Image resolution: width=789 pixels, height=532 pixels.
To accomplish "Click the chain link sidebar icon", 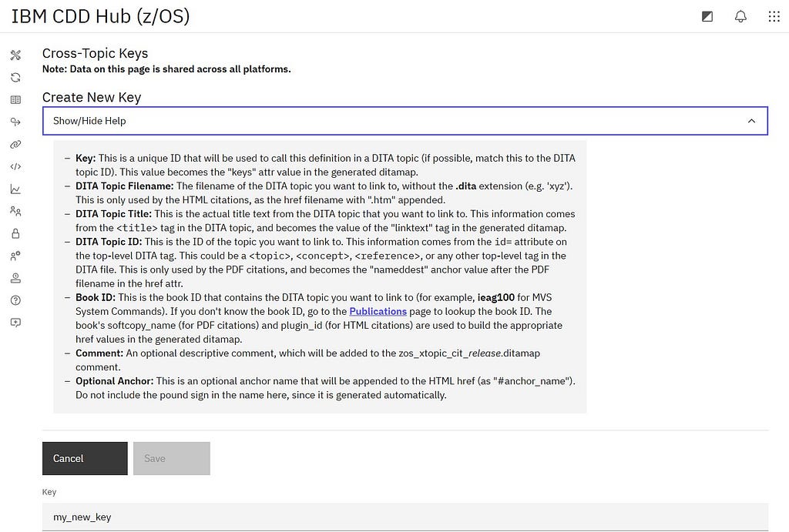I will point(15,144).
